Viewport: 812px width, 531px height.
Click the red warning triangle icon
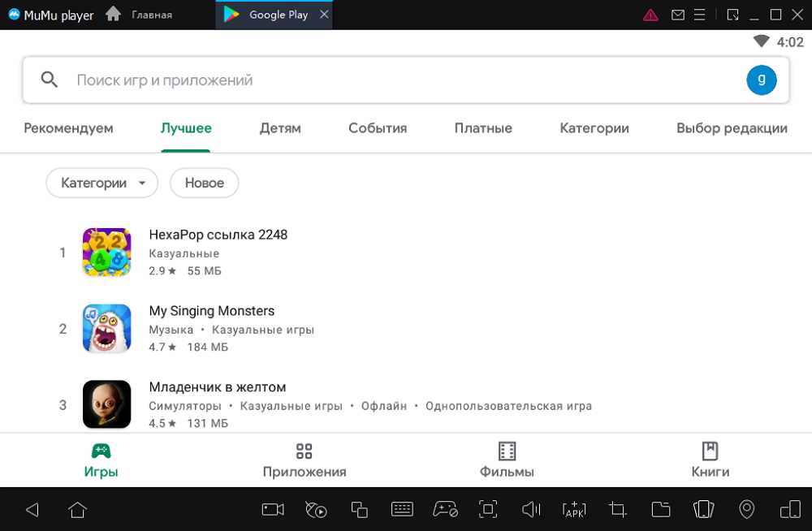click(650, 15)
